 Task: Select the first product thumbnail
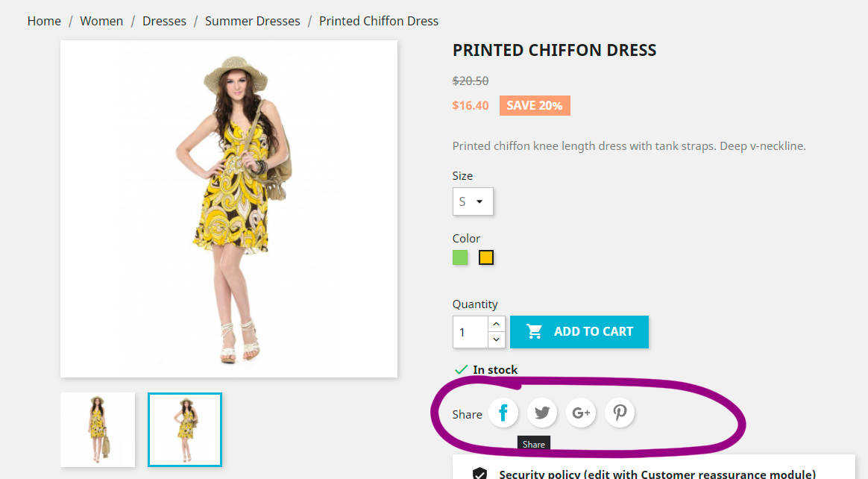98,430
